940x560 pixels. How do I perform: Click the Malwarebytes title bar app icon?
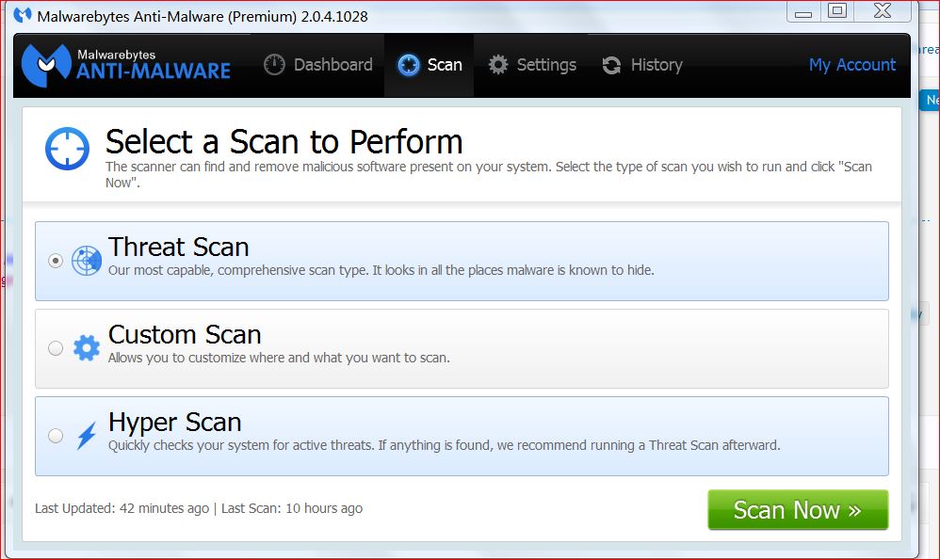point(23,15)
